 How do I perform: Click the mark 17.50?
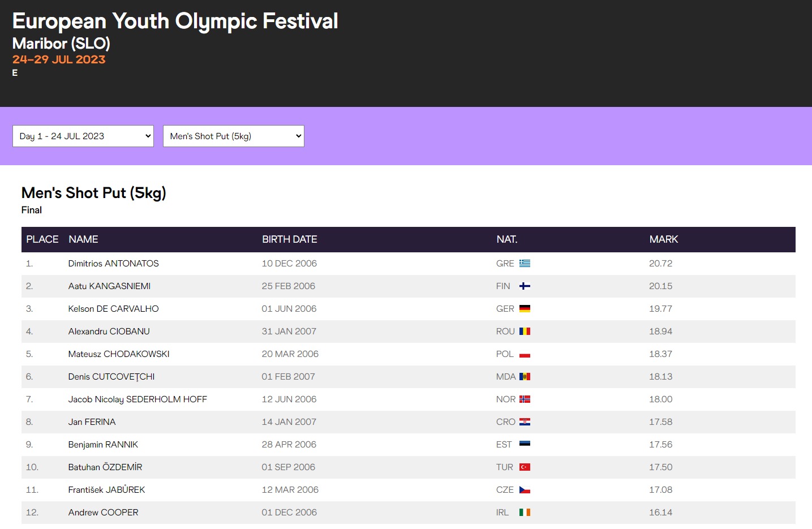click(661, 467)
